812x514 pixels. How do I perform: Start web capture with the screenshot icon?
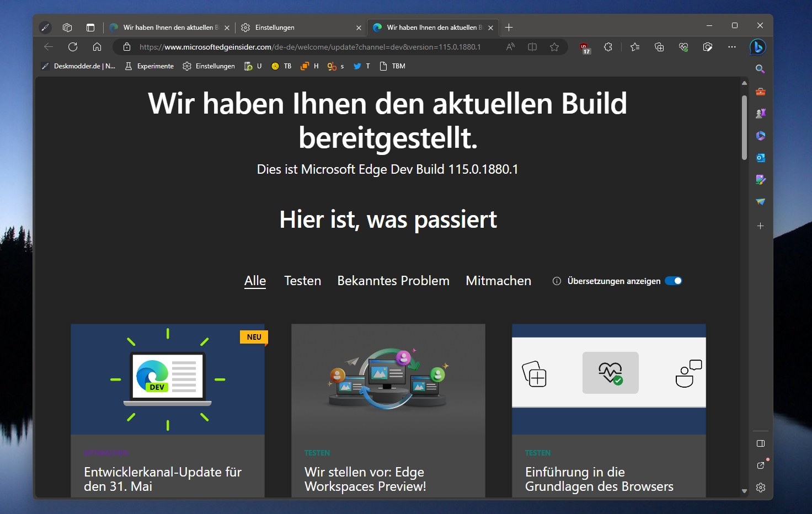click(708, 47)
